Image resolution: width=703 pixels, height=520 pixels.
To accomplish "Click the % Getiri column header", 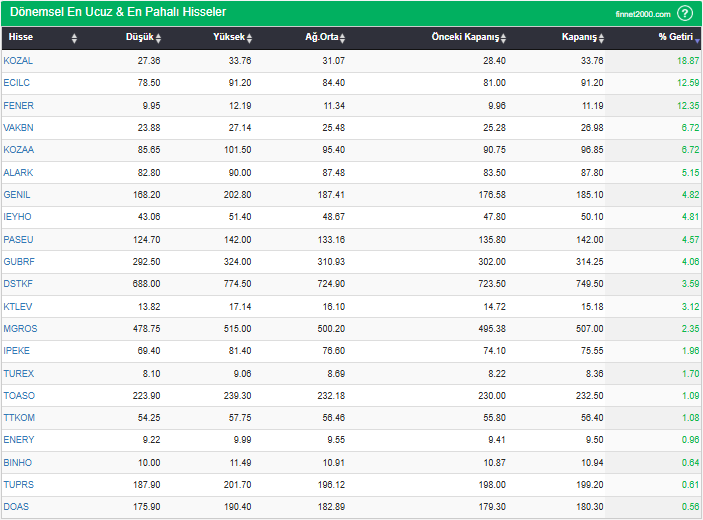I will click(675, 38).
